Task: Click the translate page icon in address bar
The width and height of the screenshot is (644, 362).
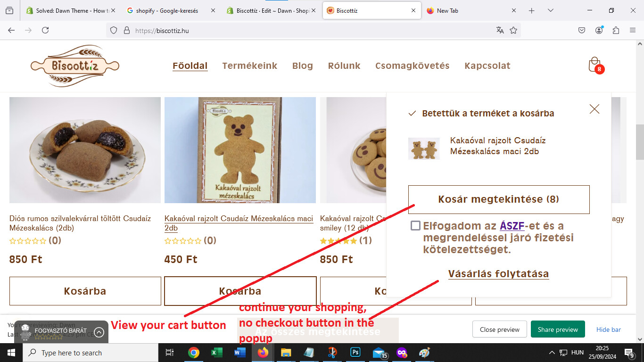Action: coord(500,30)
